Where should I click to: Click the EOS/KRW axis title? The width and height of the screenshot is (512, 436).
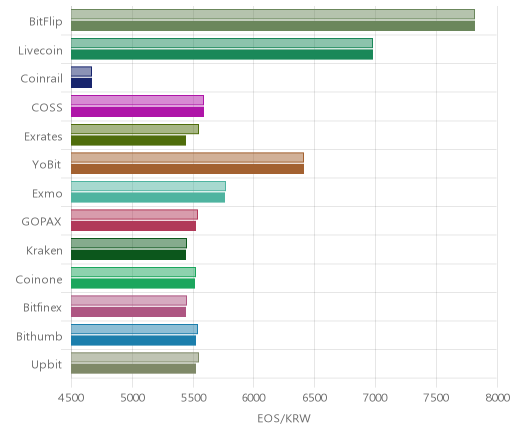tap(284, 418)
